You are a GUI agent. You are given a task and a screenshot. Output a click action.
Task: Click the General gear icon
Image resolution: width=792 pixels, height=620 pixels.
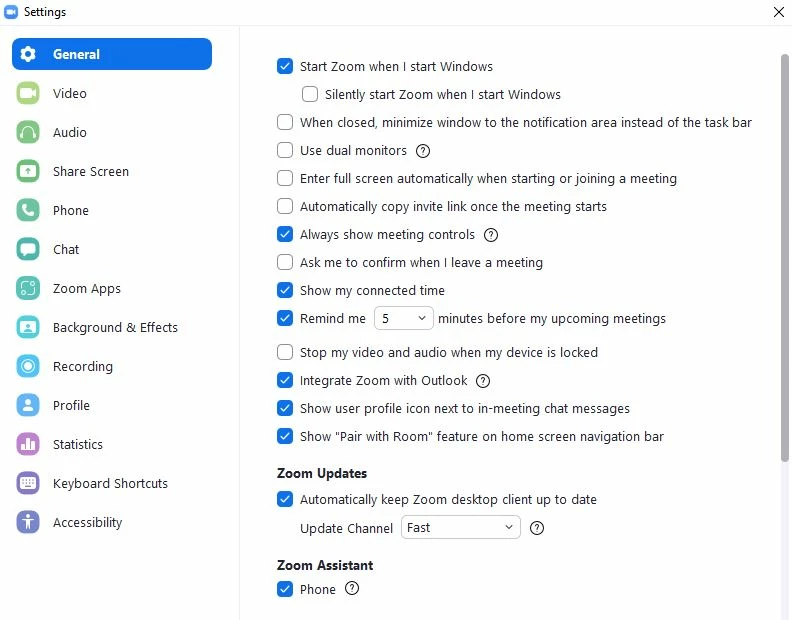(28, 54)
